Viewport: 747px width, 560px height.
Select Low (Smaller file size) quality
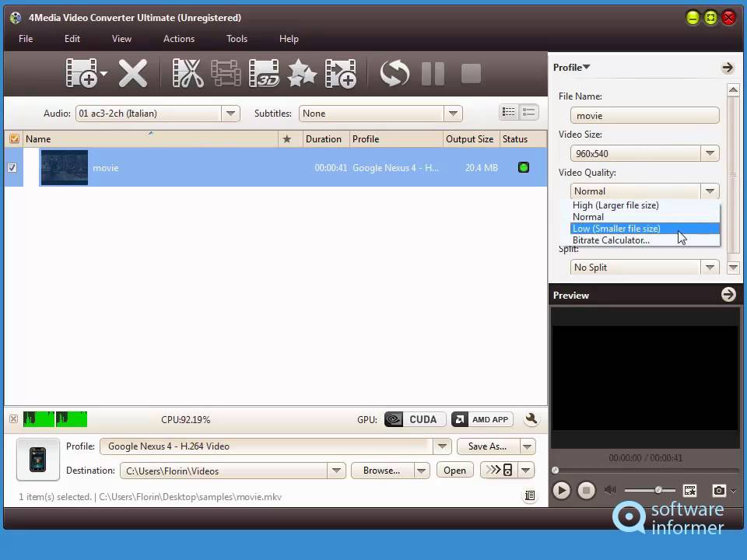pyautogui.click(x=644, y=229)
